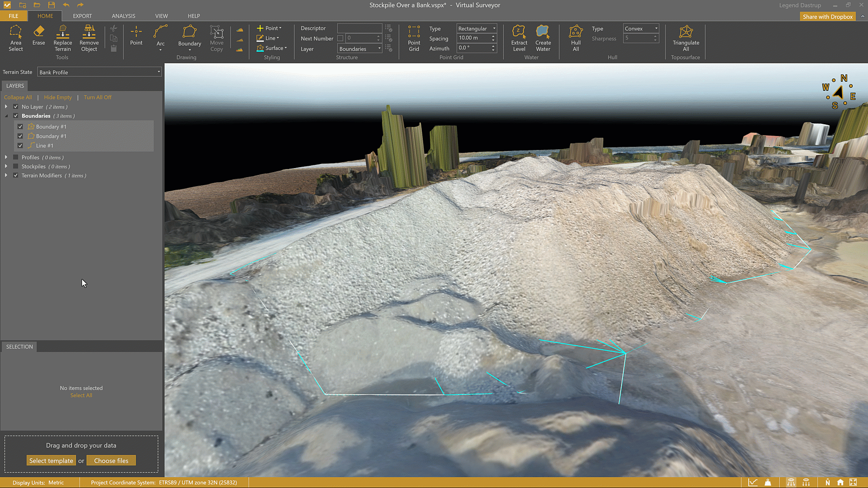Open the Terrain State Bank Profile dropdown
868x488 pixels.
point(99,72)
